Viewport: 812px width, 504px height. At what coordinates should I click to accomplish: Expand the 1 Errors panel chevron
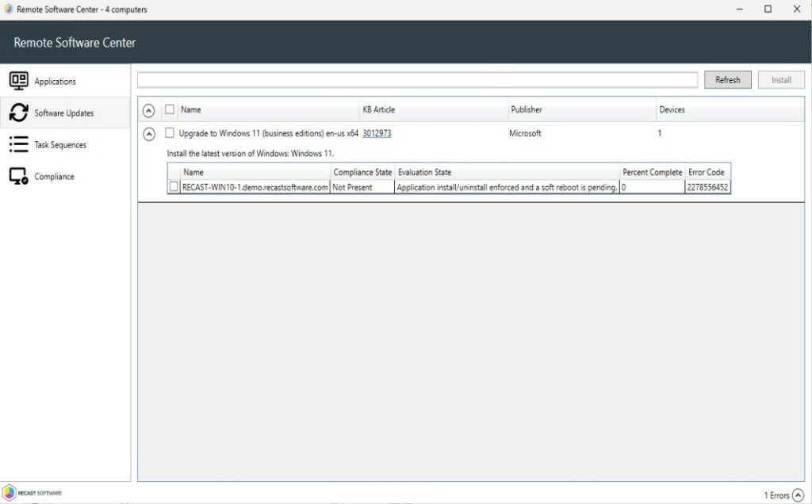tap(798, 495)
